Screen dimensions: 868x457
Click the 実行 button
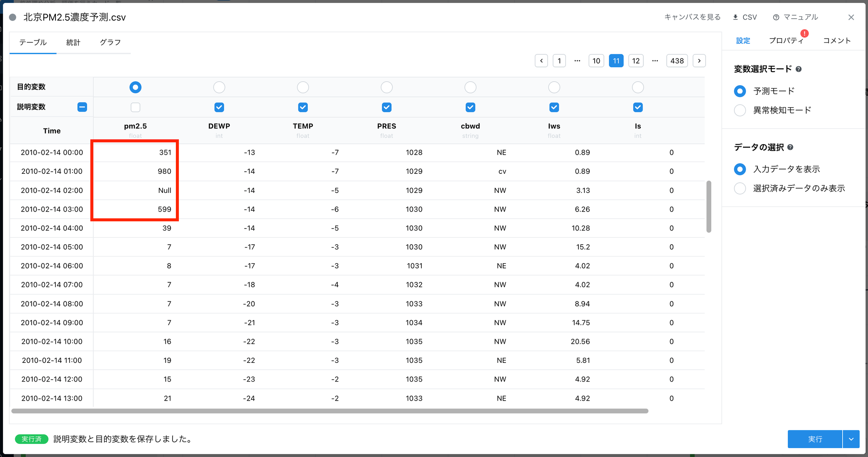[x=815, y=439]
